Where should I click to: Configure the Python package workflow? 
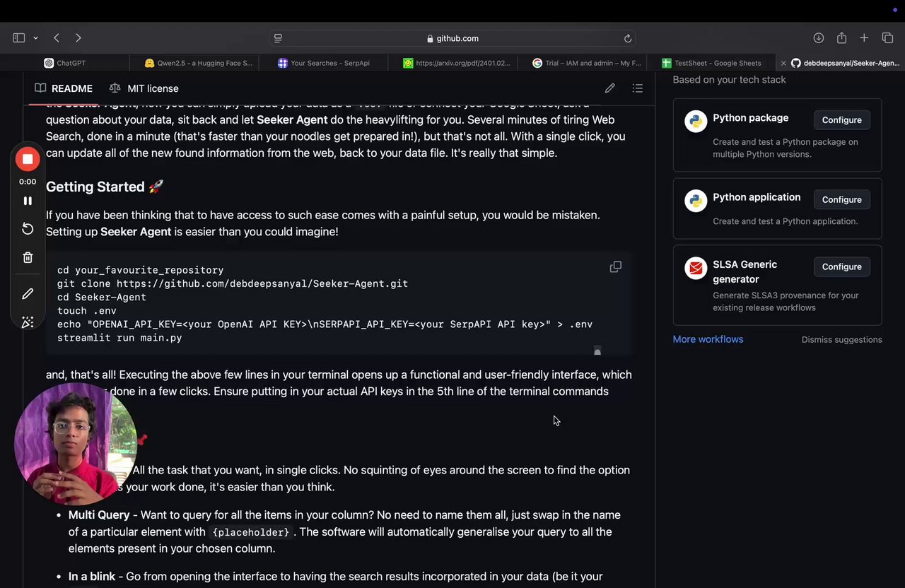click(841, 120)
